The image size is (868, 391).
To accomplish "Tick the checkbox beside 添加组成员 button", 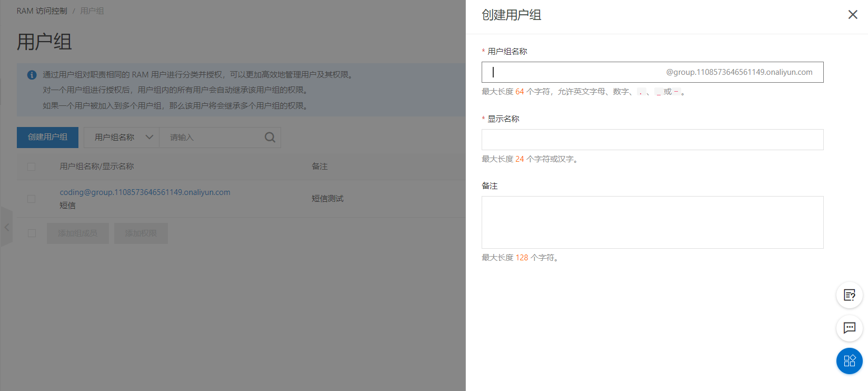I will pos(32,233).
